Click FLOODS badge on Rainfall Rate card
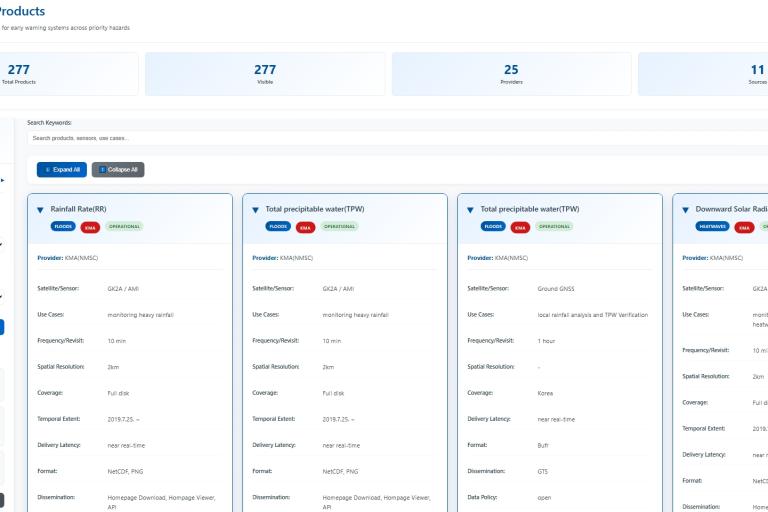This screenshot has height=512, width=768. pos(62,227)
